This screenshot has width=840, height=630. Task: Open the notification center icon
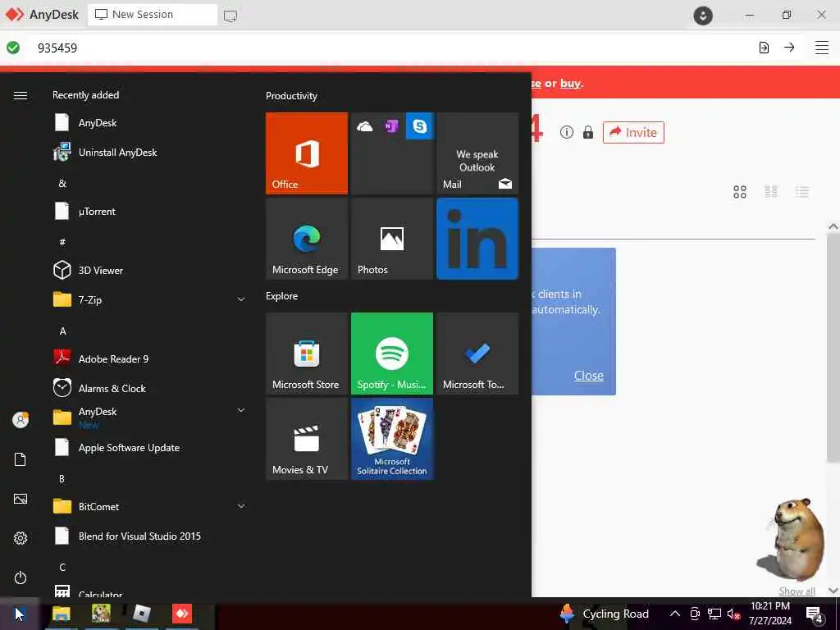coord(815,614)
